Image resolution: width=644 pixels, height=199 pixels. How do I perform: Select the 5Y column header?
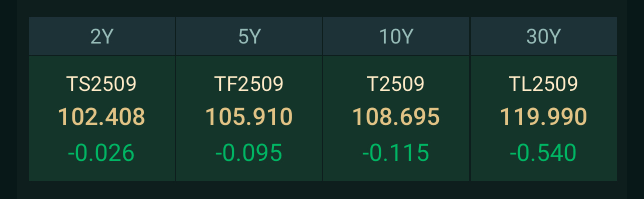click(x=249, y=36)
